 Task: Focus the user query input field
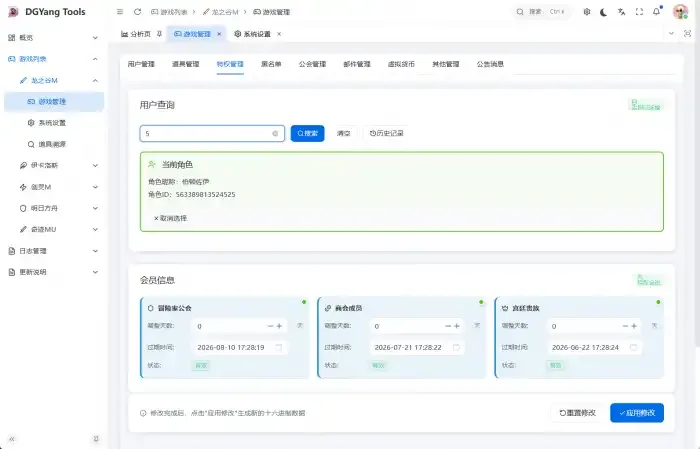[212, 133]
